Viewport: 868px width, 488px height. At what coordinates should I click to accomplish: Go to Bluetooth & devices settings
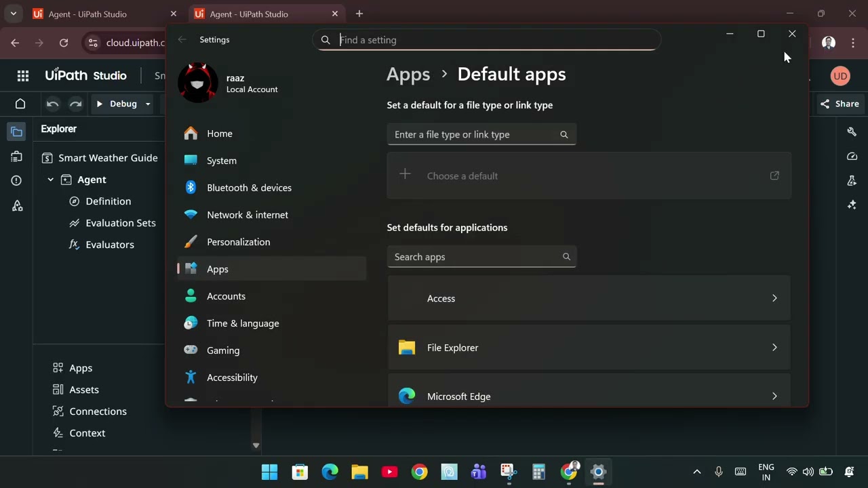271,188
